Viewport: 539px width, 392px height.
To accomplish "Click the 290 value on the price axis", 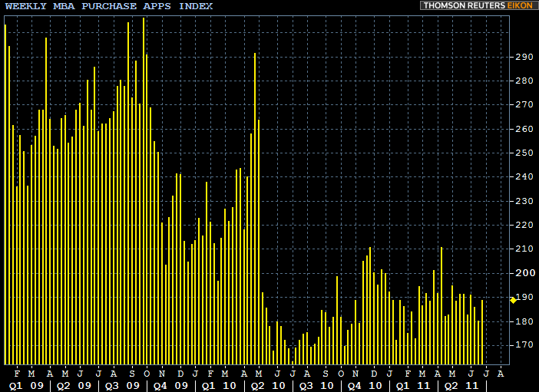I will (x=524, y=57).
